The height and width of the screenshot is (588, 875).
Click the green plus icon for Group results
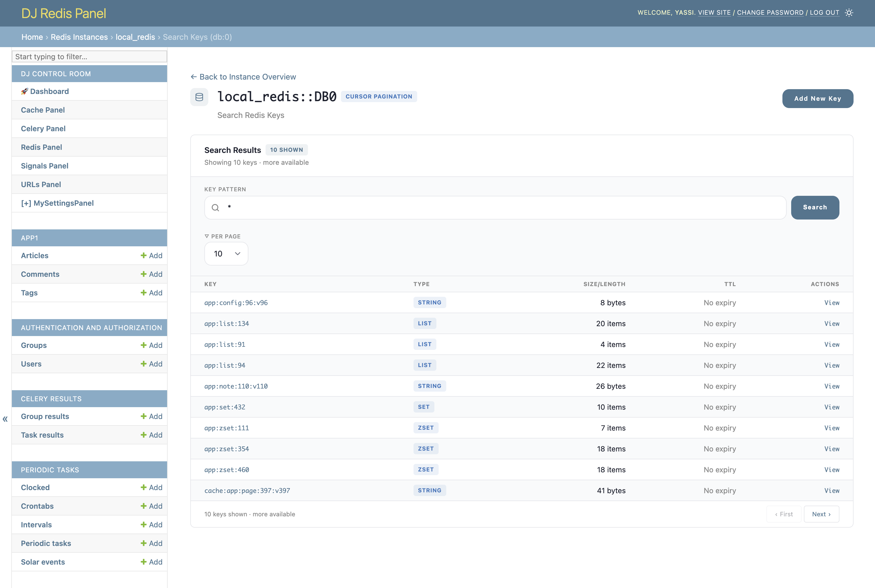click(143, 416)
